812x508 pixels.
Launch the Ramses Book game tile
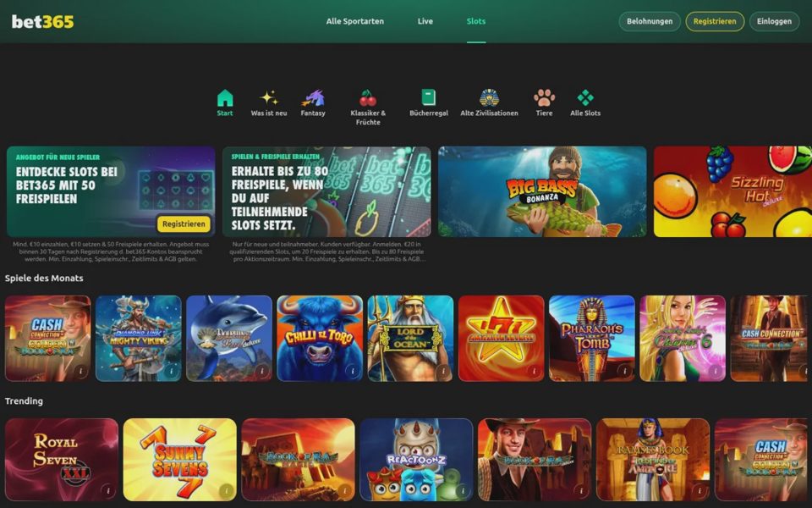(x=653, y=459)
